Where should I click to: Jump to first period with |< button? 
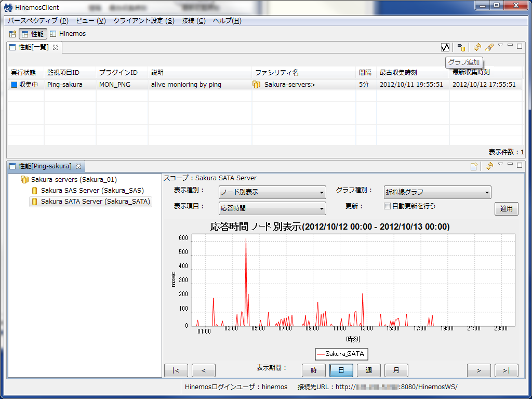[x=176, y=370]
